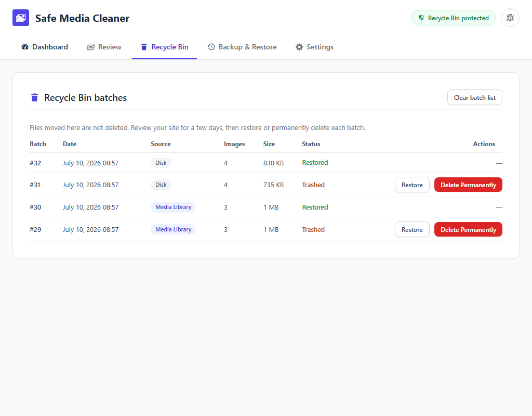Delete batch #31 permanently
This screenshot has width=532, height=416.
click(468, 185)
